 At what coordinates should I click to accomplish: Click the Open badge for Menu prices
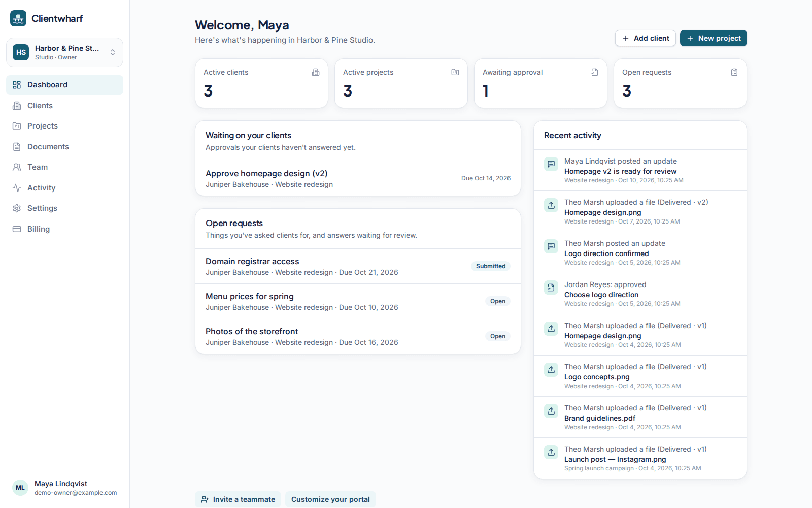click(498, 301)
